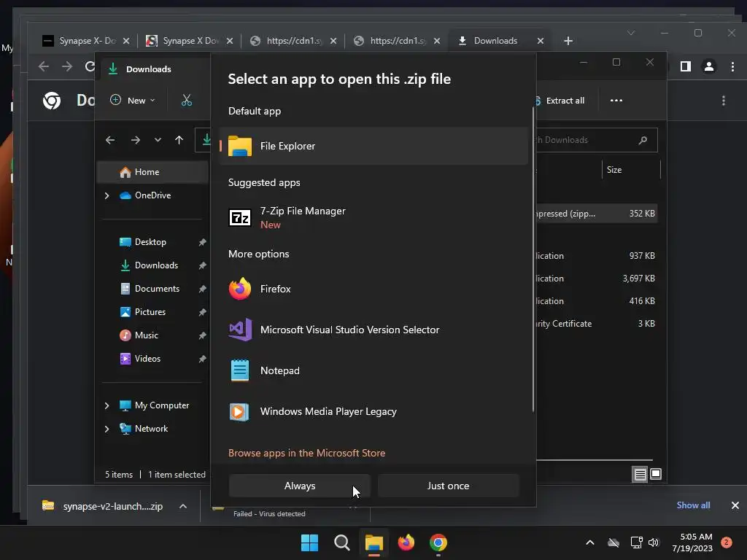Go up one folder level in Explorer
Screen dimensions: 747x560
pyautogui.click(x=179, y=140)
